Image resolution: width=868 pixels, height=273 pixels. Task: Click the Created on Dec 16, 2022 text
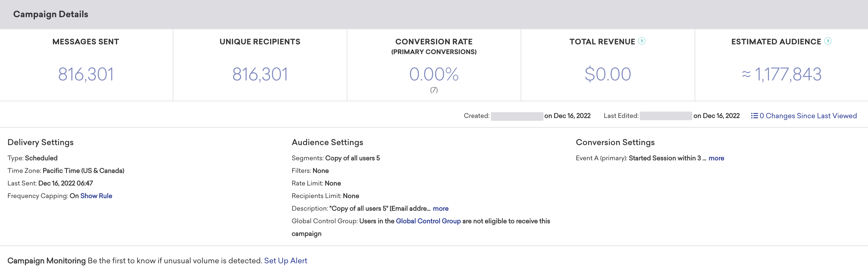click(567, 116)
